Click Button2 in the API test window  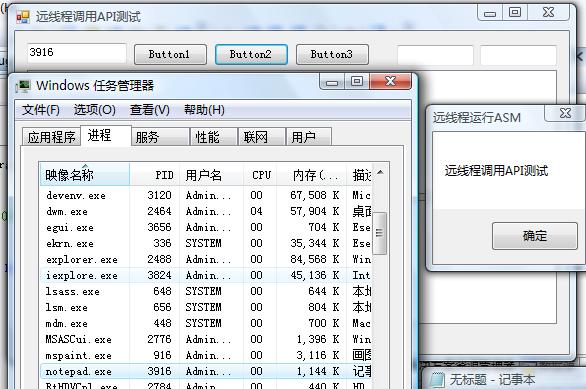pos(251,55)
